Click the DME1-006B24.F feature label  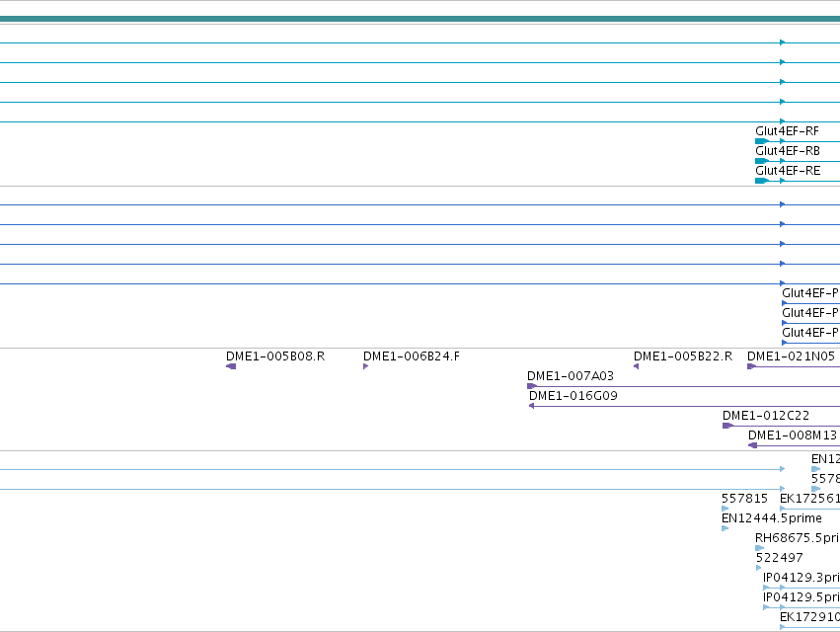tap(412, 356)
